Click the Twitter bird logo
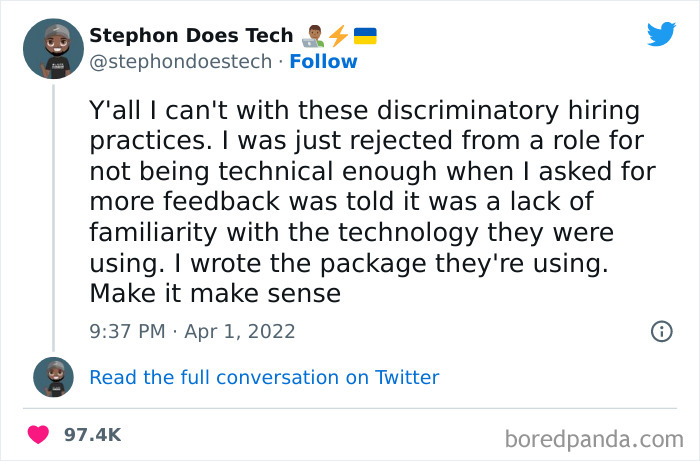The image size is (700, 461). click(x=661, y=34)
